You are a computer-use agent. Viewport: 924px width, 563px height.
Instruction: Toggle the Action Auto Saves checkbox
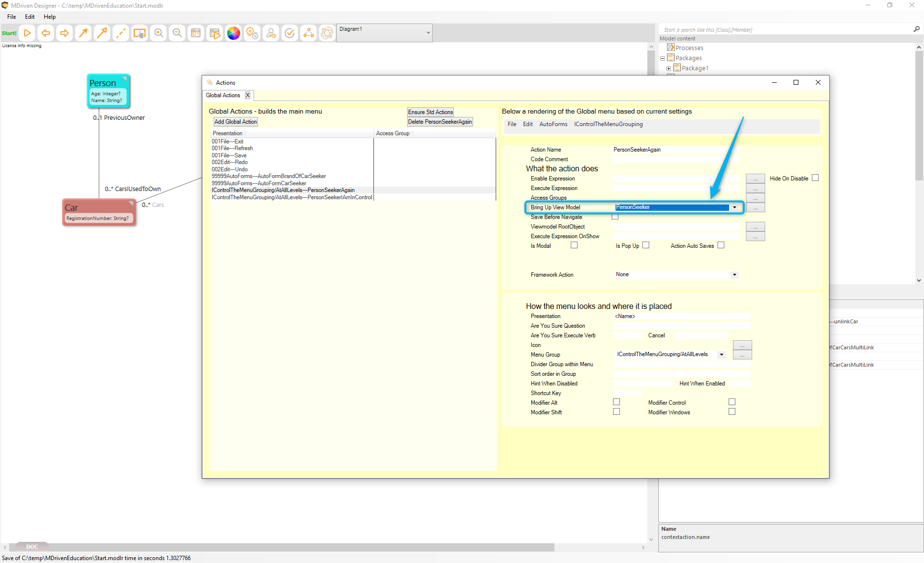point(721,245)
